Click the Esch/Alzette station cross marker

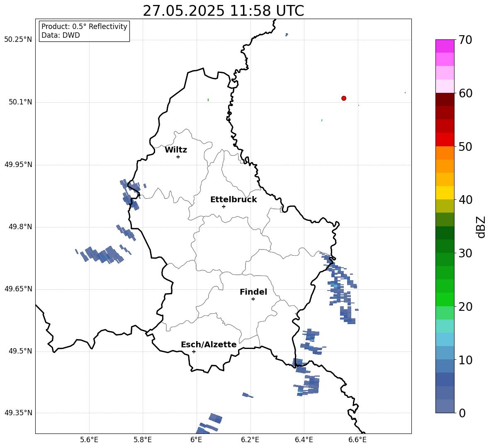[x=194, y=351]
